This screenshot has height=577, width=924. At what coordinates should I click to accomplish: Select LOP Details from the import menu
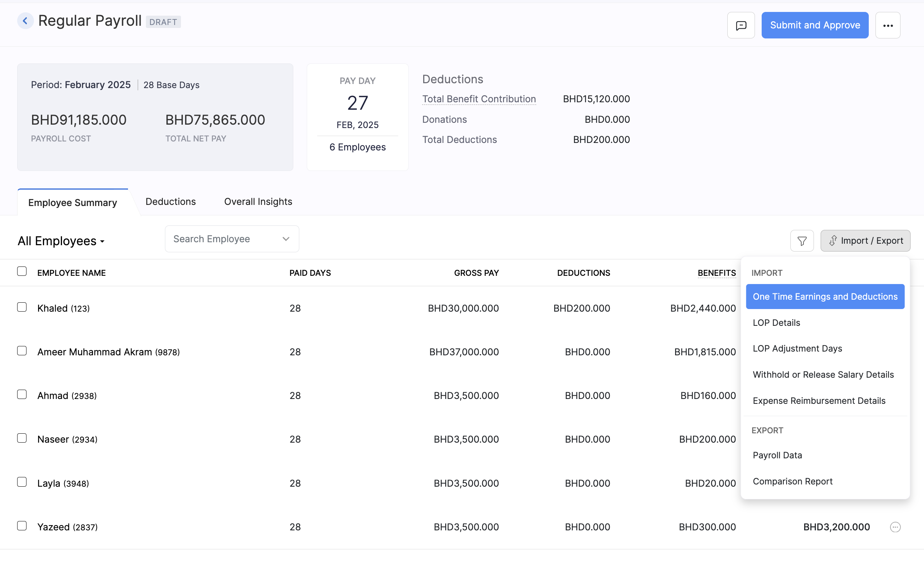click(776, 322)
